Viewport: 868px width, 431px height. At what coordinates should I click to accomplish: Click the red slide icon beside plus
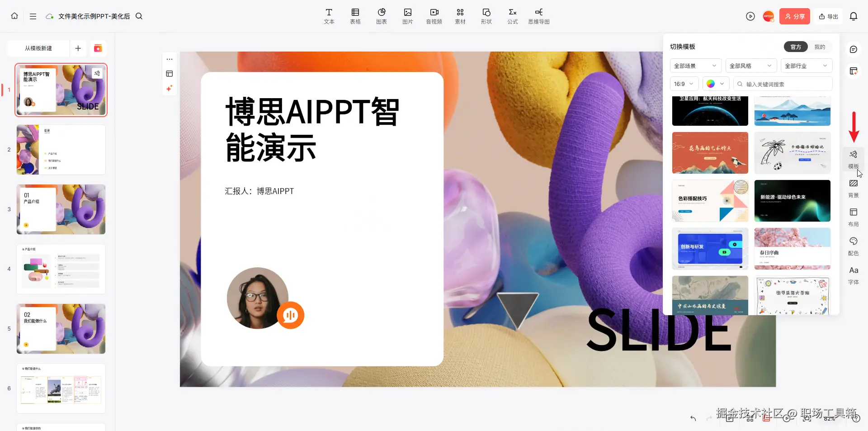[98, 48]
